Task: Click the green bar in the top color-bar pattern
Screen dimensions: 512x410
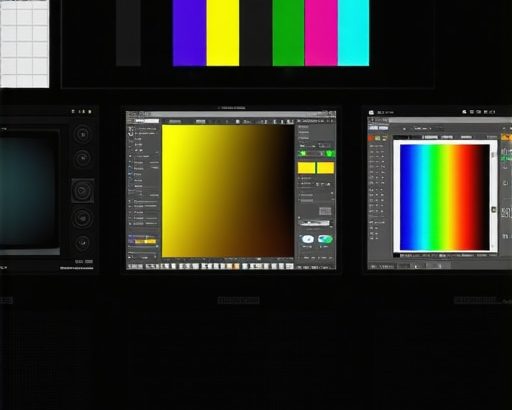Action: [288, 33]
